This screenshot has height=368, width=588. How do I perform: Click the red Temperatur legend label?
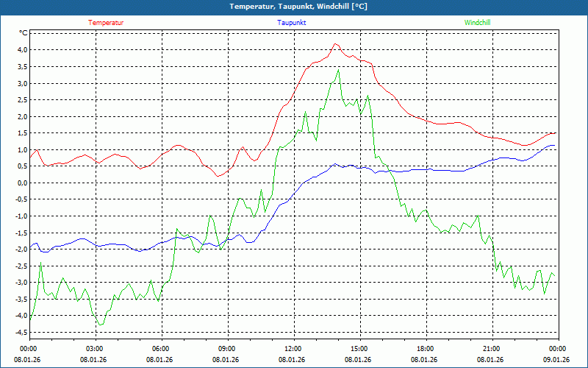pyautogui.click(x=106, y=22)
